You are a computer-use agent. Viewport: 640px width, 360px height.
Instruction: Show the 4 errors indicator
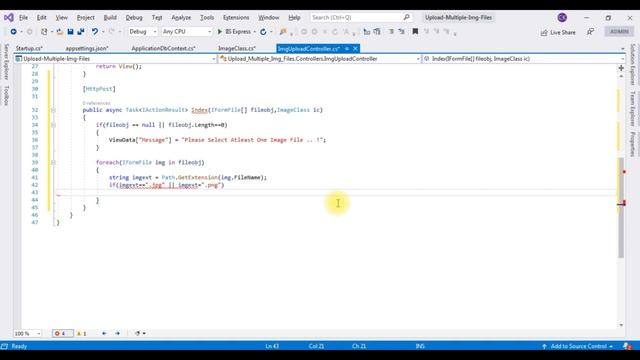pyautogui.click(x=62, y=333)
